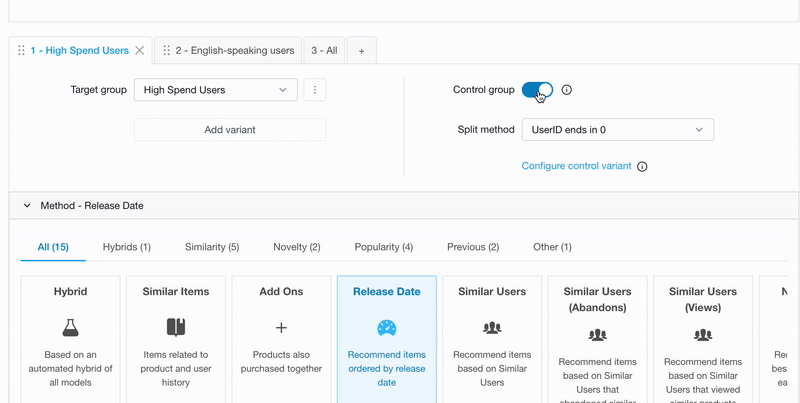The height and width of the screenshot is (403, 800).
Task: Select the Add Ons plus icon
Action: (x=281, y=328)
